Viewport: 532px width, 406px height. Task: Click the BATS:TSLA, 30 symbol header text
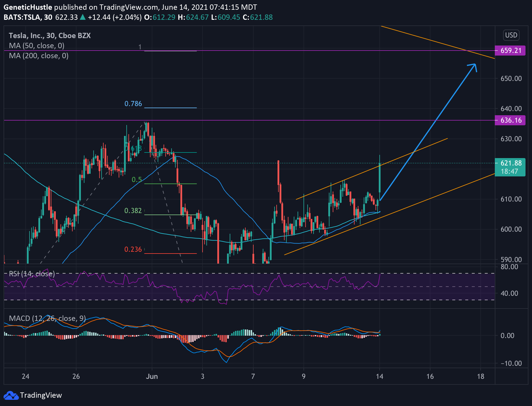coord(28,17)
